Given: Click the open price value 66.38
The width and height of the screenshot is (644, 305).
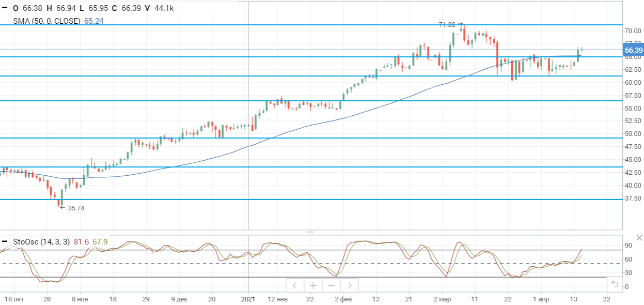Looking at the screenshot, I should (x=32, y=8).
